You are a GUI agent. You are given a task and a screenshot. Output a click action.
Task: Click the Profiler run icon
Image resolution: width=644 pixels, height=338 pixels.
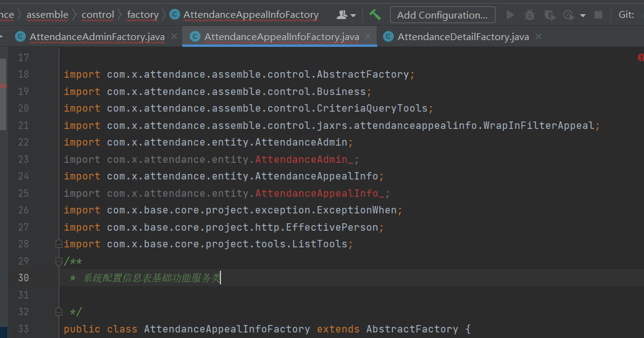pos(568,15)
